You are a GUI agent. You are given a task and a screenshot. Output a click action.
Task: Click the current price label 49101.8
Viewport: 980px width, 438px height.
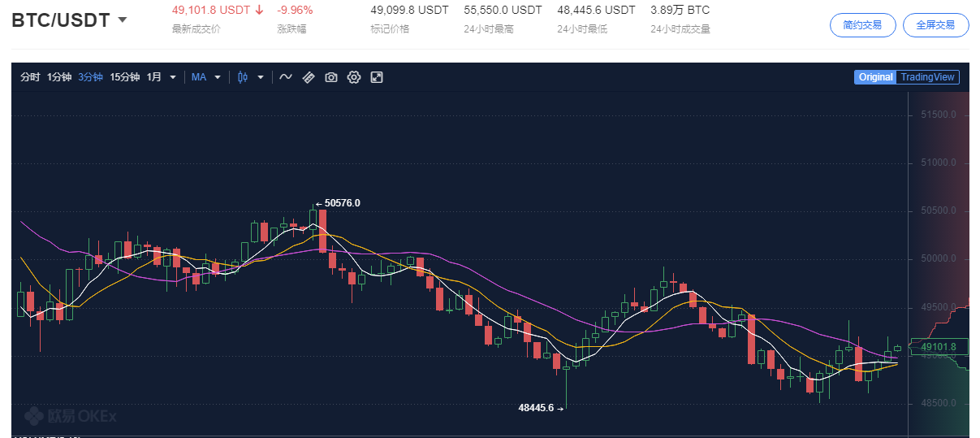[x=939, y=347]
